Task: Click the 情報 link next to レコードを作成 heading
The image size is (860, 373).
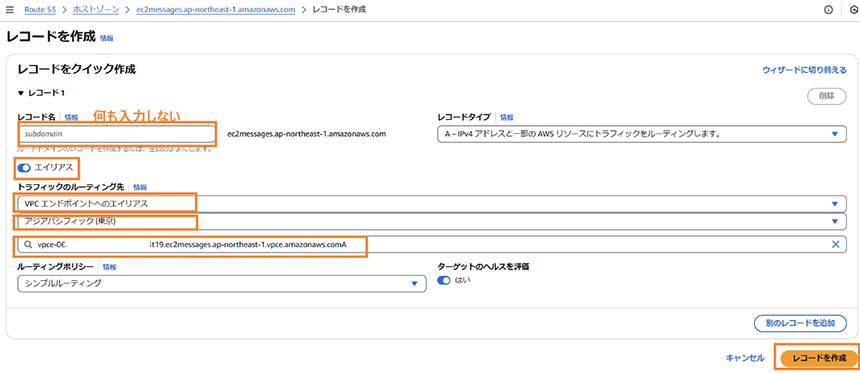Action: [x=106, y=38]
